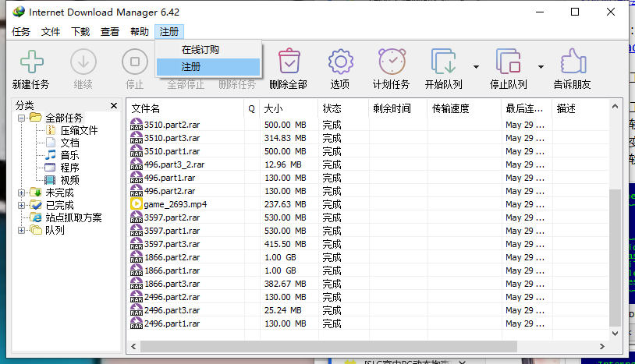Expand the 队列 tree node
635x364 pixels.
tap(22, 231)
